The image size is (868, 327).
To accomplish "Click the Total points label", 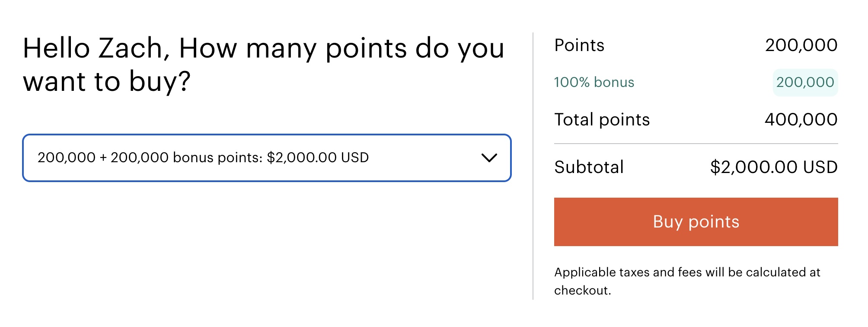I will point(602,120).
